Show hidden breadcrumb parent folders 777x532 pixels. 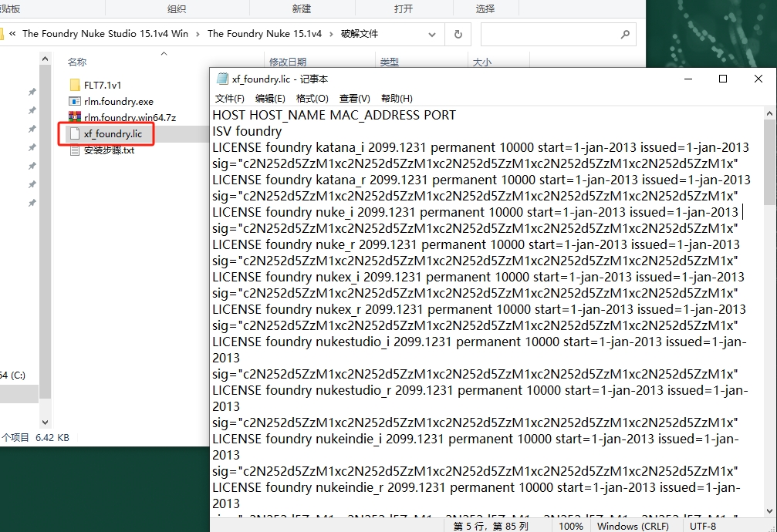click(x=12, y=34)
